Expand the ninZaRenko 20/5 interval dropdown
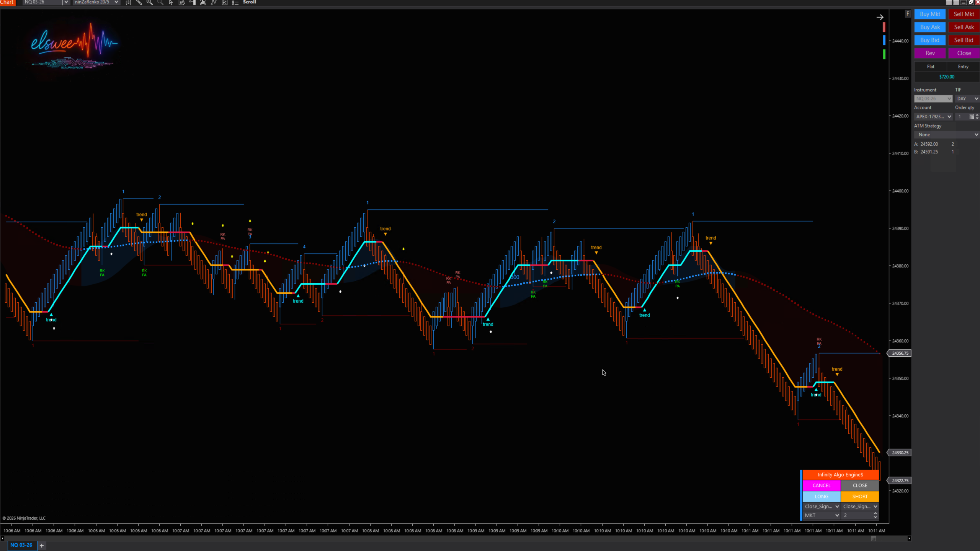 point(116,2)
